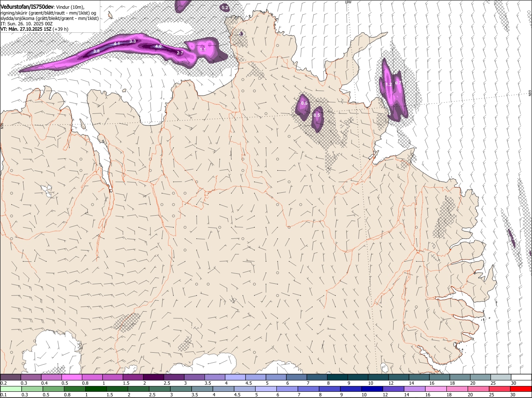Click the 1.2 value in eastern coastal blob
Viewport: 532px width, 398px height.
pos(389,84)
